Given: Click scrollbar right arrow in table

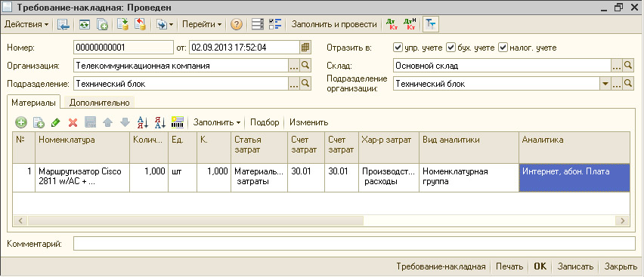Looking at the screenshot, I should point(622,221).
